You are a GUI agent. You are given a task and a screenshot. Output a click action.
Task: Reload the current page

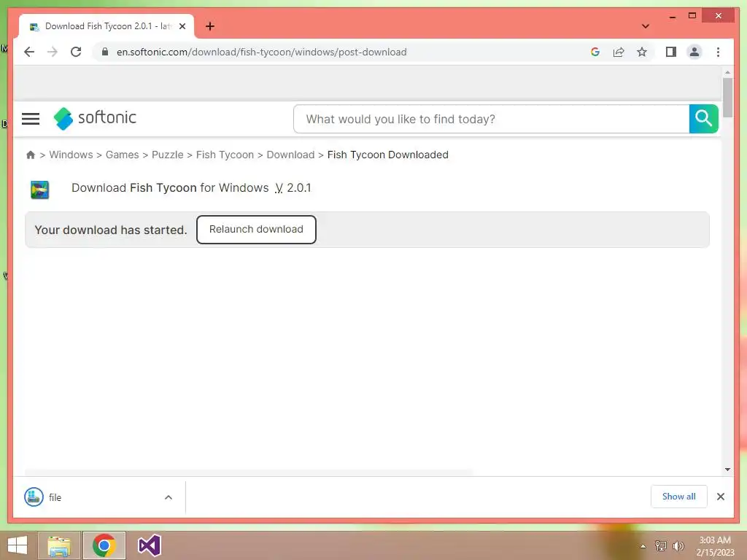[x=76, y=52]
